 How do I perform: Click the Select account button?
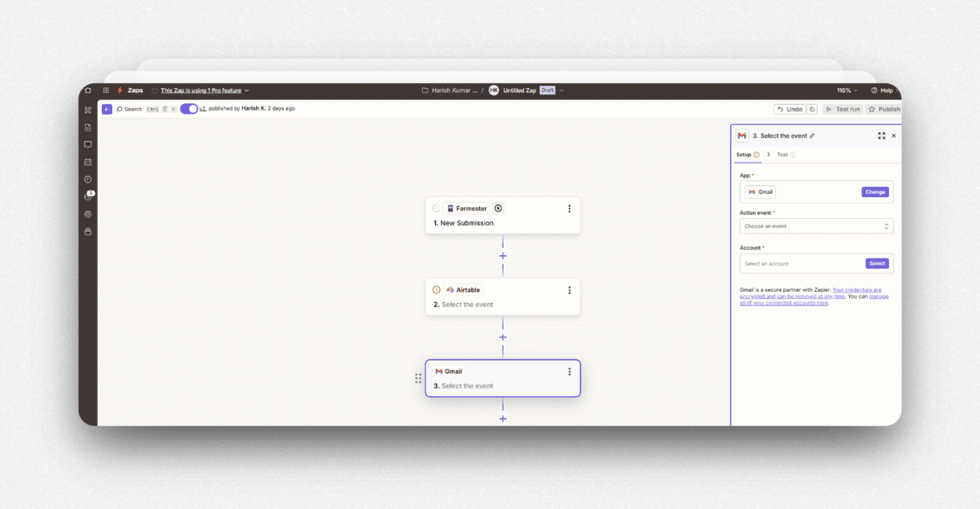click(877, 263)
